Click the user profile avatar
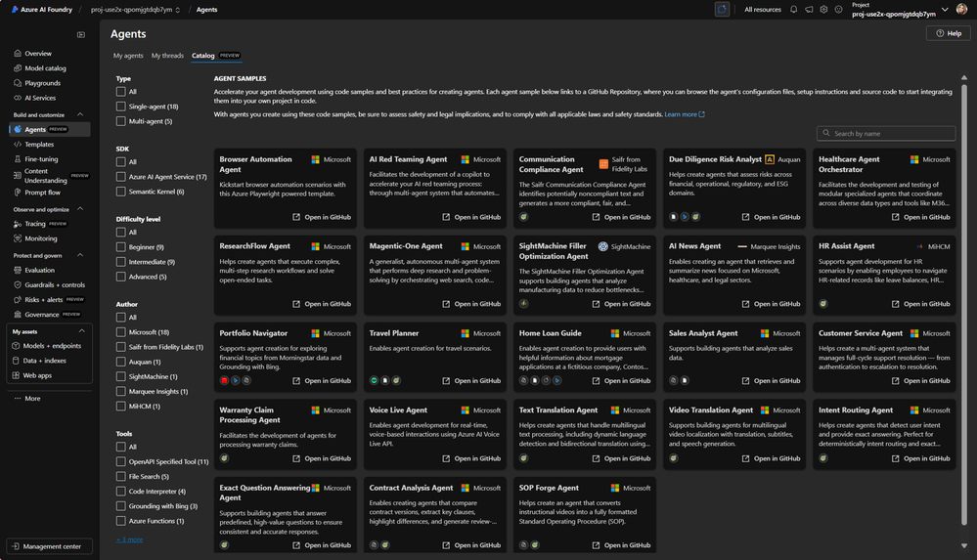977x560 pixels. 962,10
